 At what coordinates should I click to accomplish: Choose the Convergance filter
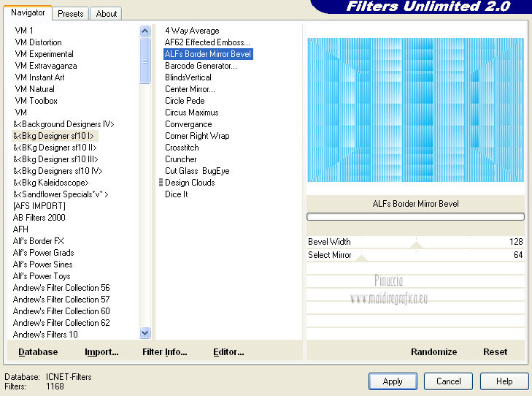click(188, 124)
